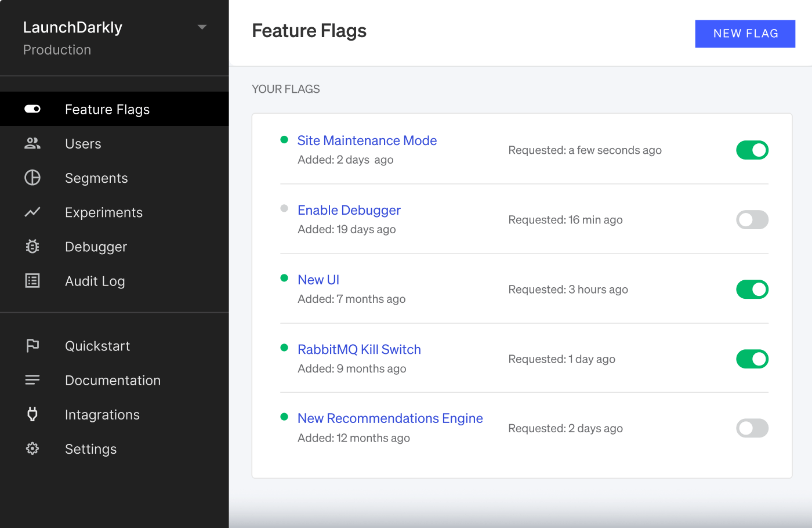Open the Site Maintenance Mode flag link
Image resolution: width=812 pixels, height=528 pixels.
coord(367,140)
